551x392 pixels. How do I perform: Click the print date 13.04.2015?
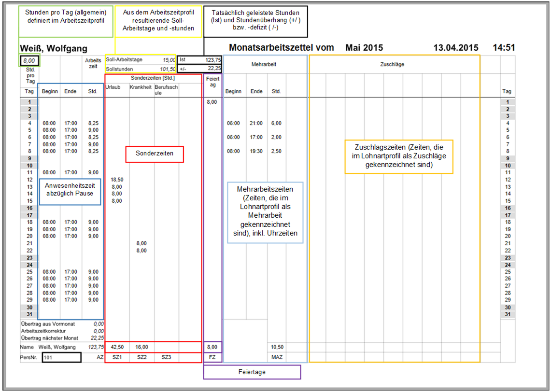coord(455,48)
